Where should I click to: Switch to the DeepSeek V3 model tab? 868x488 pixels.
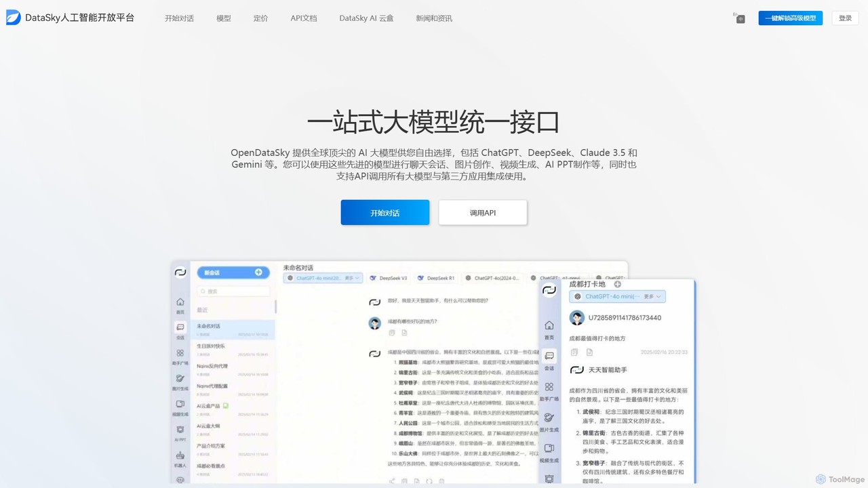click(388, 278)
